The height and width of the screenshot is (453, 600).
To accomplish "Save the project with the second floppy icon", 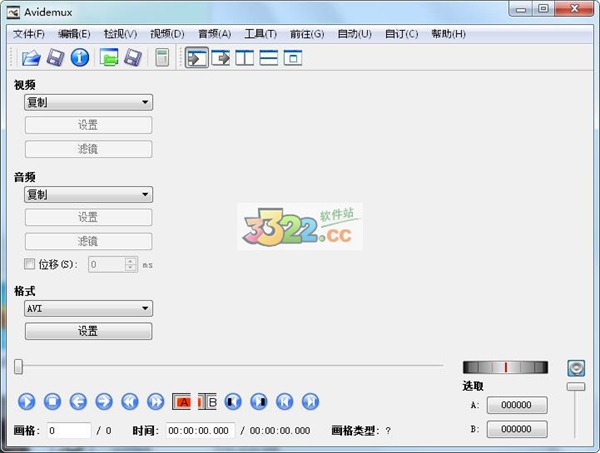I will pos(133,58).
